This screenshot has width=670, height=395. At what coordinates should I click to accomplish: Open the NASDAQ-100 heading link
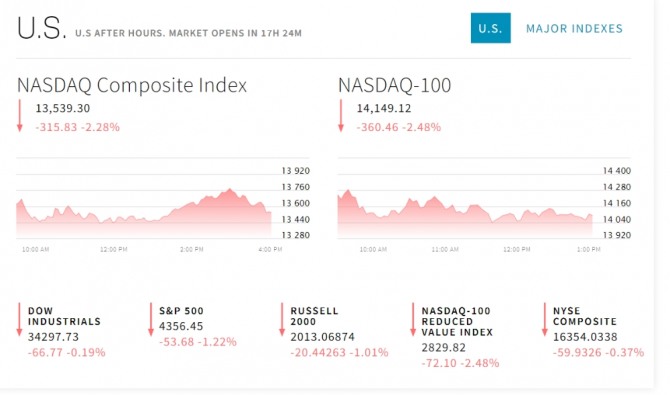click(394, 85)
